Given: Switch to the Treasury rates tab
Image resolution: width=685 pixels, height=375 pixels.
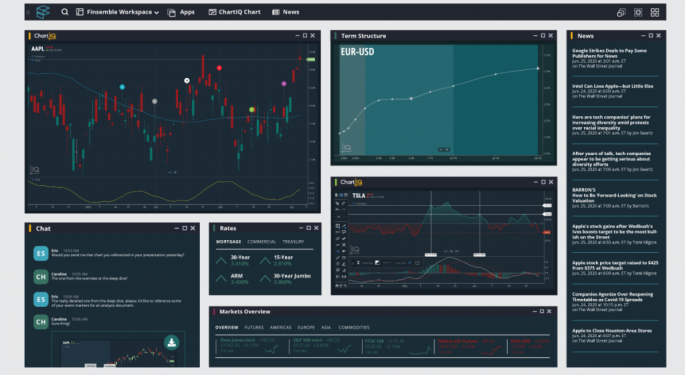Looking at the screenshot, I should coord(293,242).
